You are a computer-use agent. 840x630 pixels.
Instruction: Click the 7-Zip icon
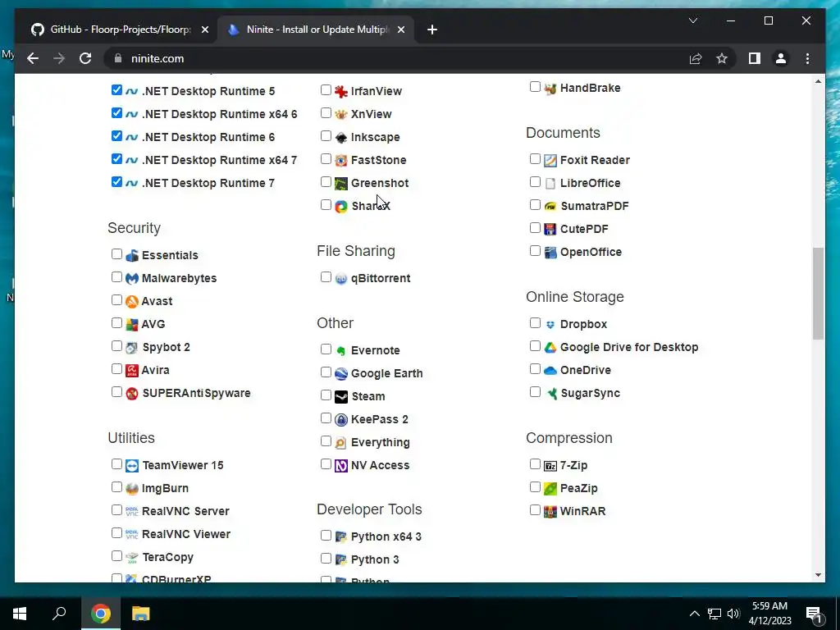click(550, 466)
